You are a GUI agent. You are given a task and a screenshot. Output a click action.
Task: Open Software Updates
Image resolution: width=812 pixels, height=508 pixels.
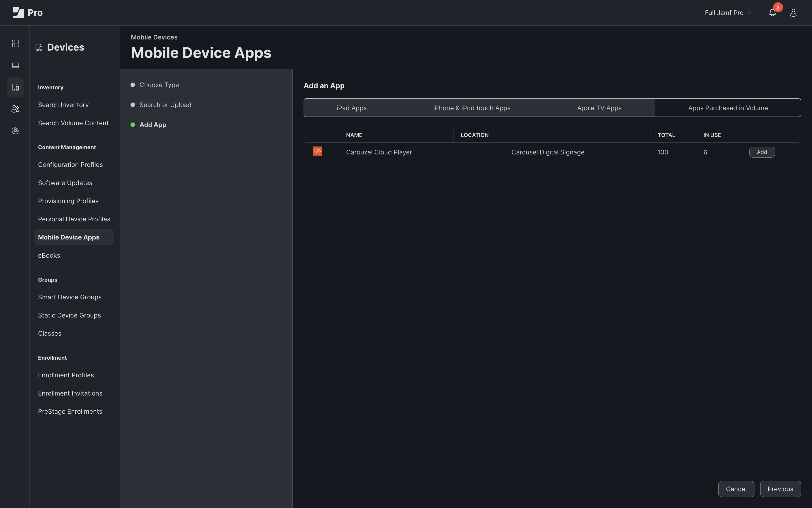[x=65, y=183]
